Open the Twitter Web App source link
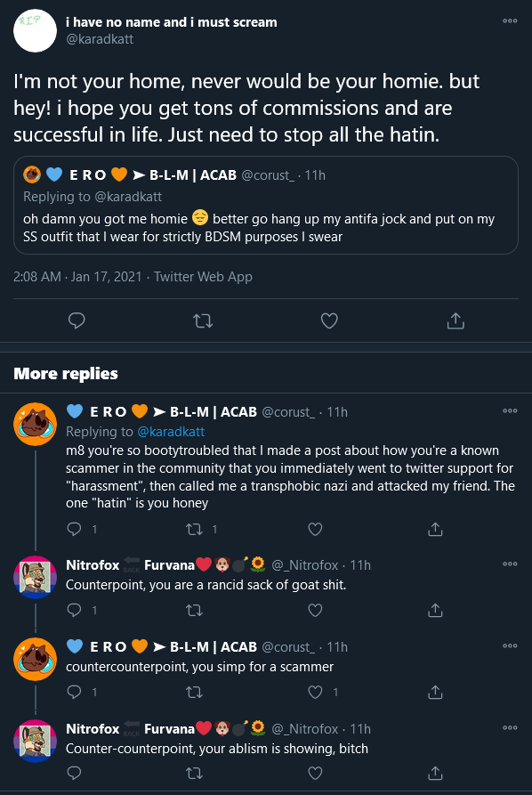 point(203,277)
